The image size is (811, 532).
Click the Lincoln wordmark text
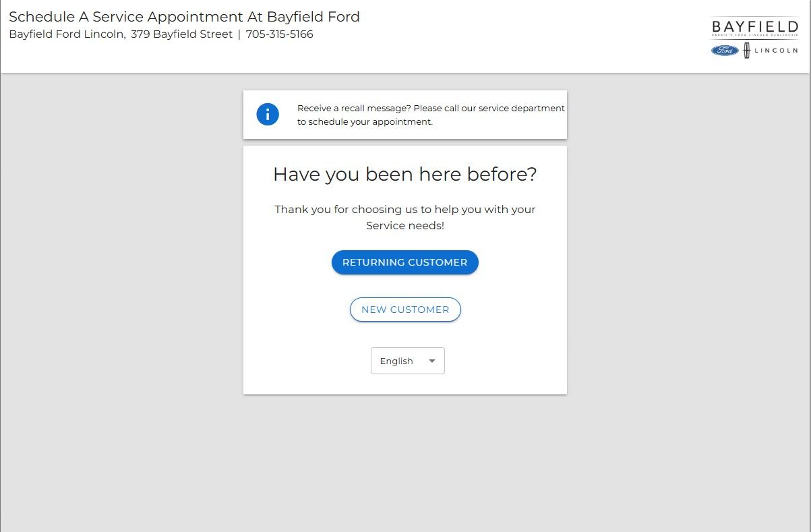pos(776,50)
